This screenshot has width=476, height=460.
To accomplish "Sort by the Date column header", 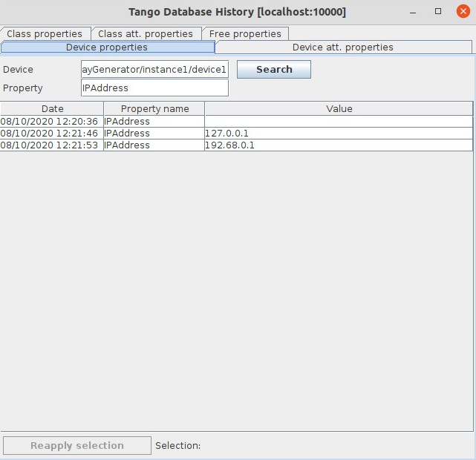I will click(52, 108).
